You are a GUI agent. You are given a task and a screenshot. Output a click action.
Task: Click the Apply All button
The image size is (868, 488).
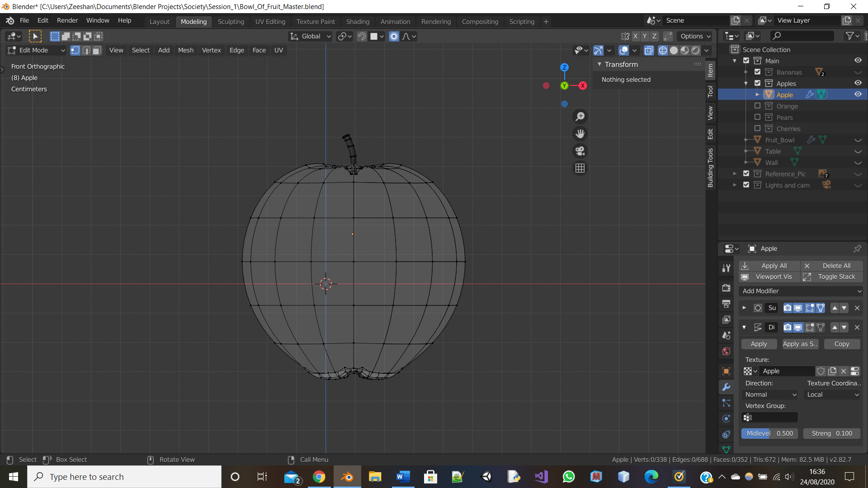click(769, 266)
